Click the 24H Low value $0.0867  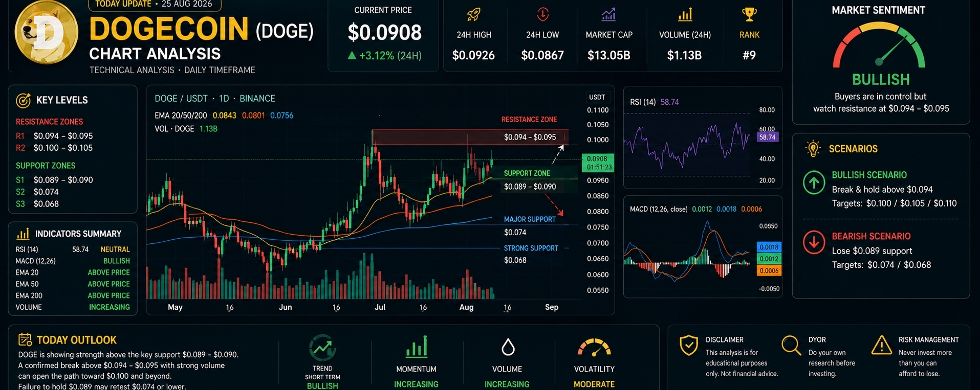point(542,55)
